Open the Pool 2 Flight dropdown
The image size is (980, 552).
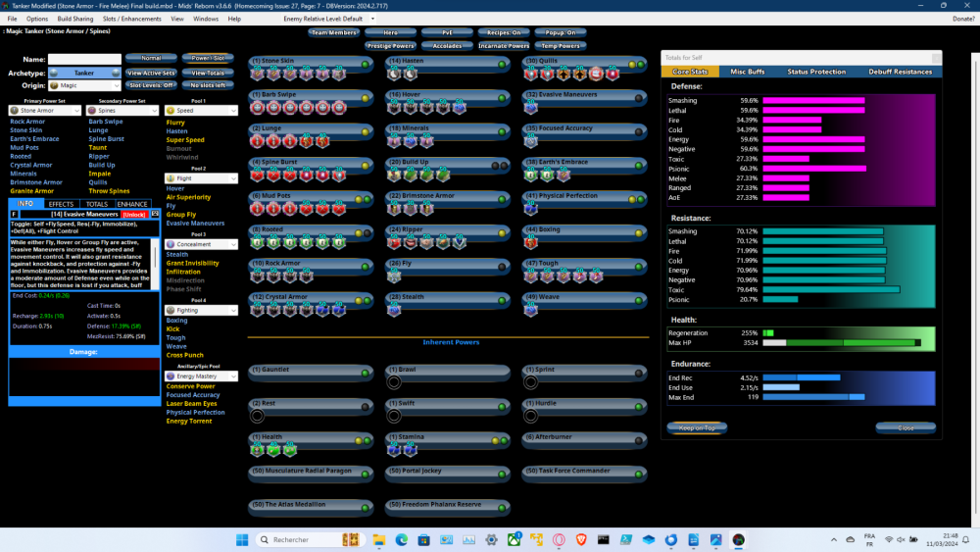(x=201, y=178)
